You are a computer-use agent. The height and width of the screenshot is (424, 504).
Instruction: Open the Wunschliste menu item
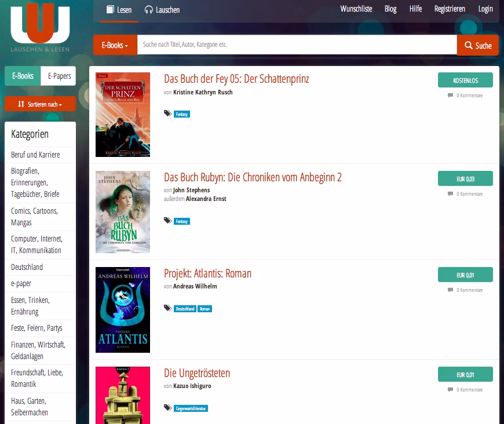point(356,9)
